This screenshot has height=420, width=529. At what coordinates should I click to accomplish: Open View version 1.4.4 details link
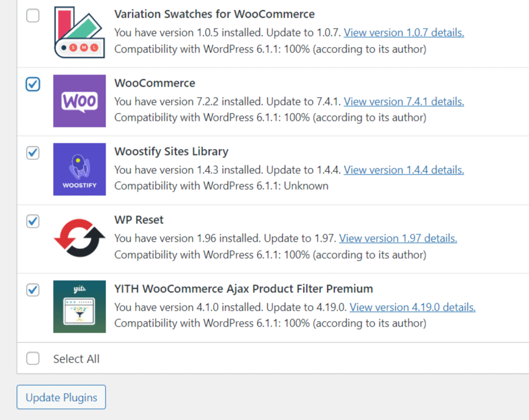pos(404,170)
